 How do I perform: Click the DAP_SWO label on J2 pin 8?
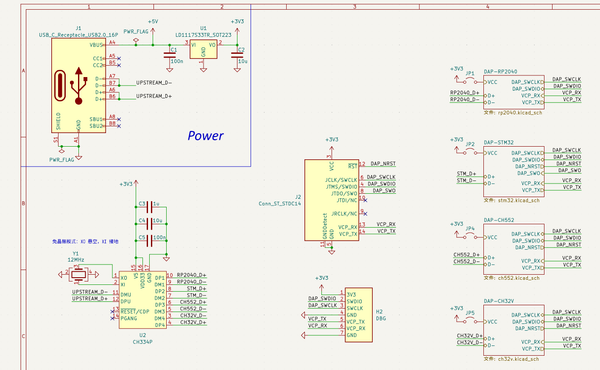[x=384, y=191]
